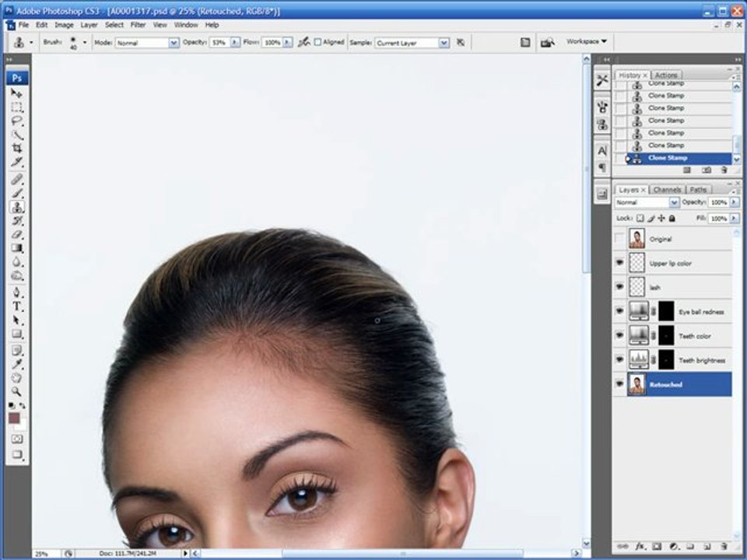
Task: Select the Blur tool
Action: (x=16, y=262)
